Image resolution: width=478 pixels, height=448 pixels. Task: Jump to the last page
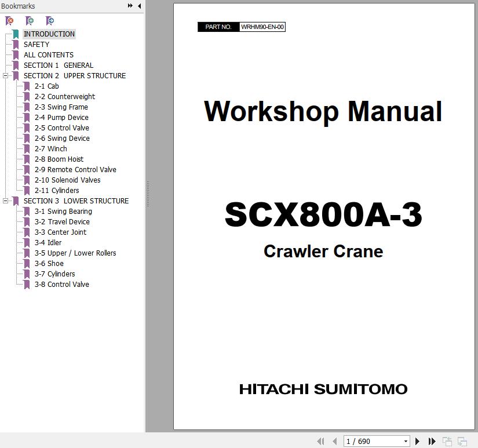coord(432,441)
